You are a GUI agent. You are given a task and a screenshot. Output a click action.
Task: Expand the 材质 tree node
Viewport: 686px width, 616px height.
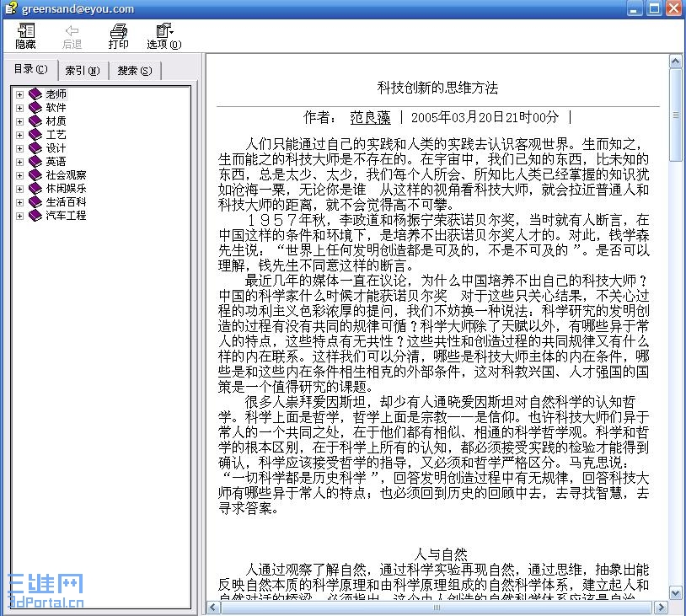pyautogui.click(x=19, y=121)
